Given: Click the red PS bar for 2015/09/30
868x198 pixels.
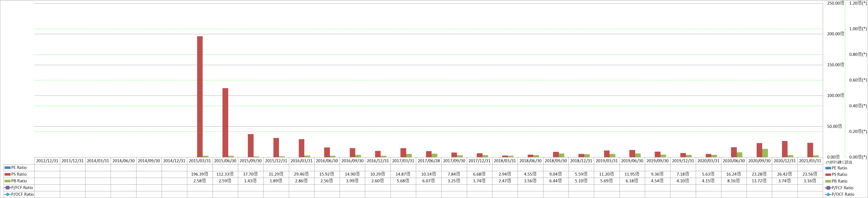Looking at the screenshot, I should click(x=251, y=145).
